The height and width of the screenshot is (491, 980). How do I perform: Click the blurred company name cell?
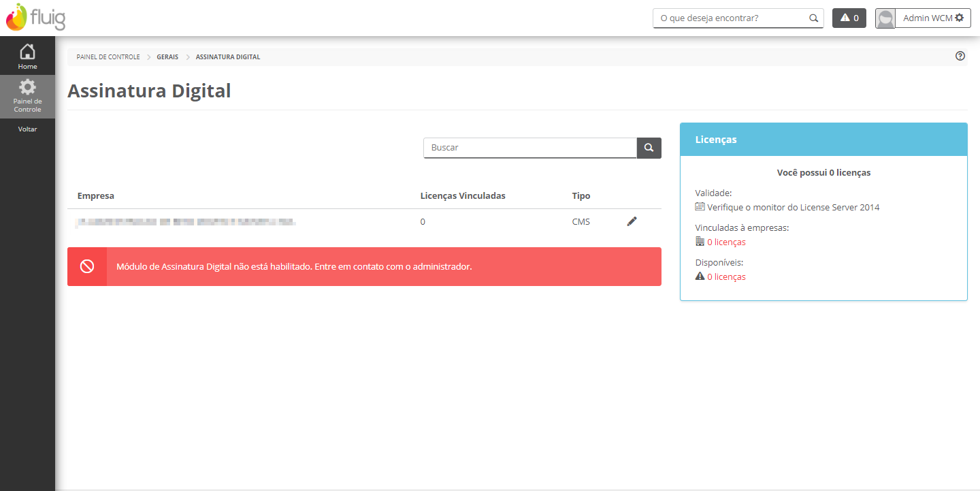coord(186,222)
